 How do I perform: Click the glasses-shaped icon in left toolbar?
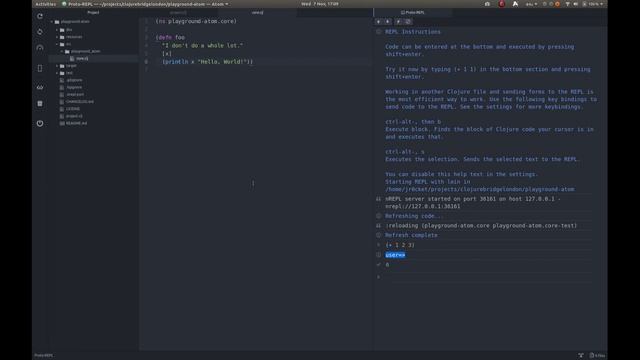click(x=40, y=87)
